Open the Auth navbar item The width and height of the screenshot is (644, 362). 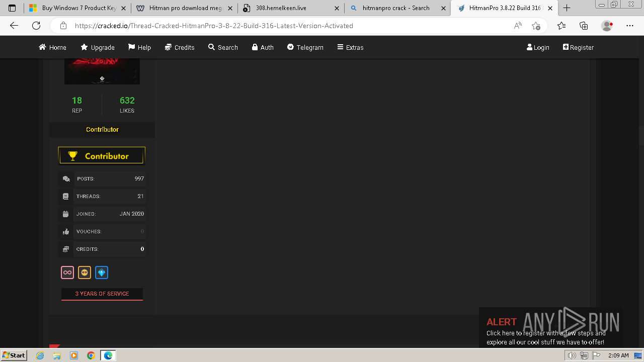click(x=263, y=47)
